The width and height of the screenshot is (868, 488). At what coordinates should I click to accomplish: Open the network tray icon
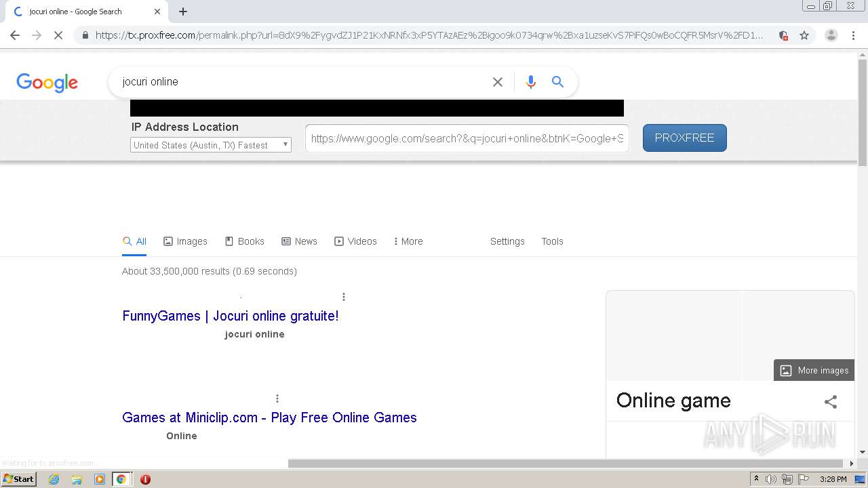coord(787,479)
